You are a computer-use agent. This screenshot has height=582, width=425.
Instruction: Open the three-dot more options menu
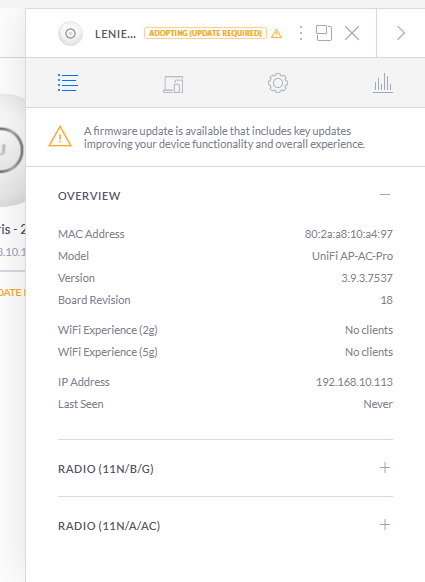click(x=301, y=33)
